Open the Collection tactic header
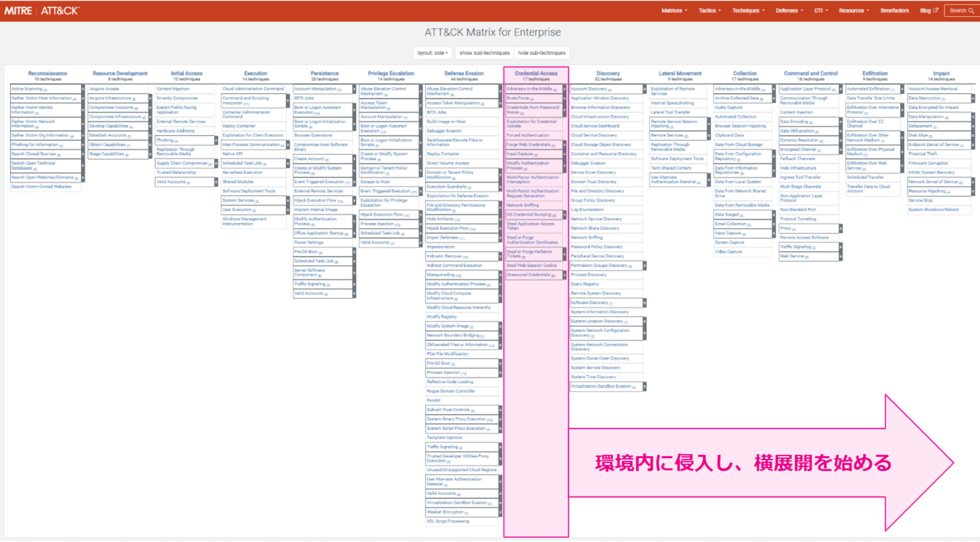 (x=745, y=74)
